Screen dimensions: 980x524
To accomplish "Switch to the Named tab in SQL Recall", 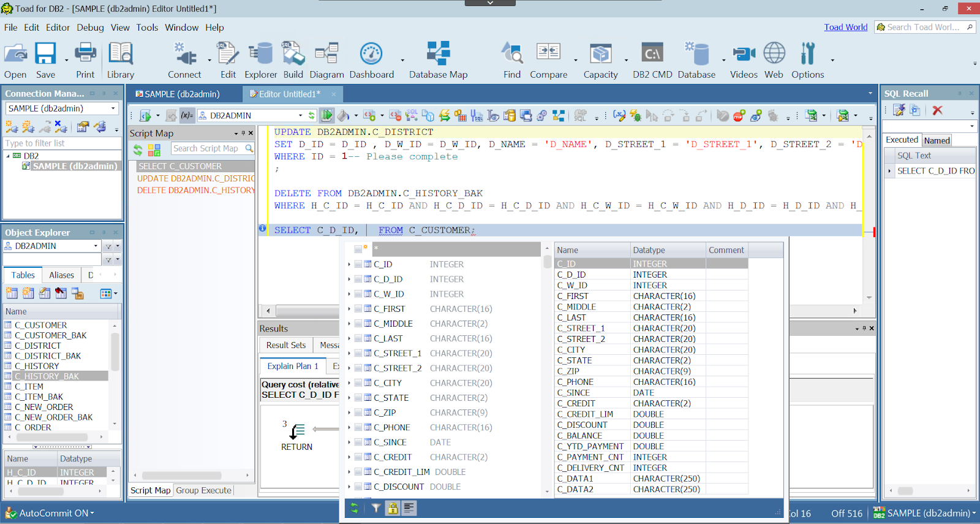I will [937, 140].
